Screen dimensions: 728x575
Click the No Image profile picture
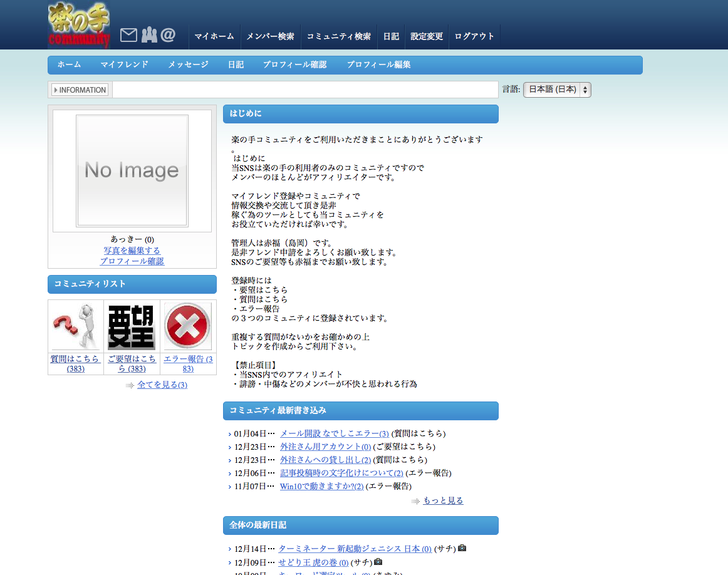132,170
